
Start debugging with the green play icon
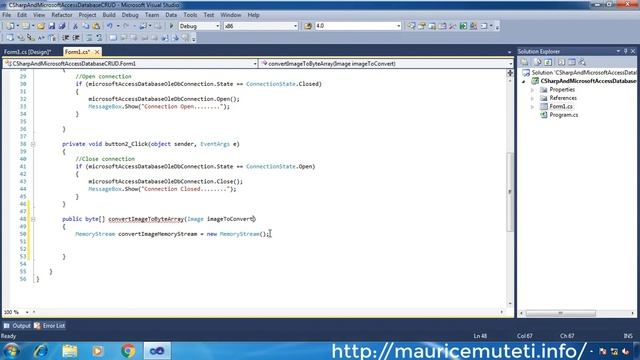[171, 26]
